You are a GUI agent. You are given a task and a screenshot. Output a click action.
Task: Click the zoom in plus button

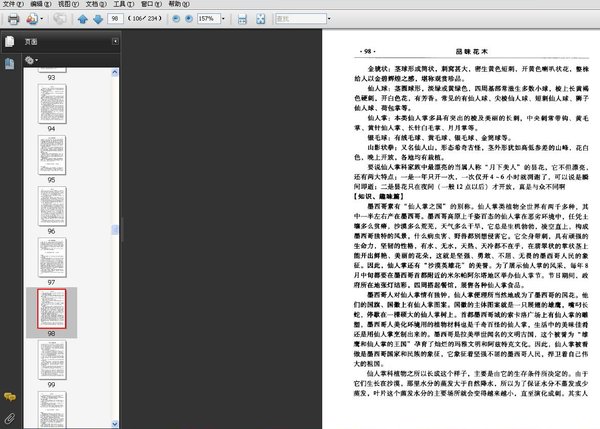click(191, 18)
